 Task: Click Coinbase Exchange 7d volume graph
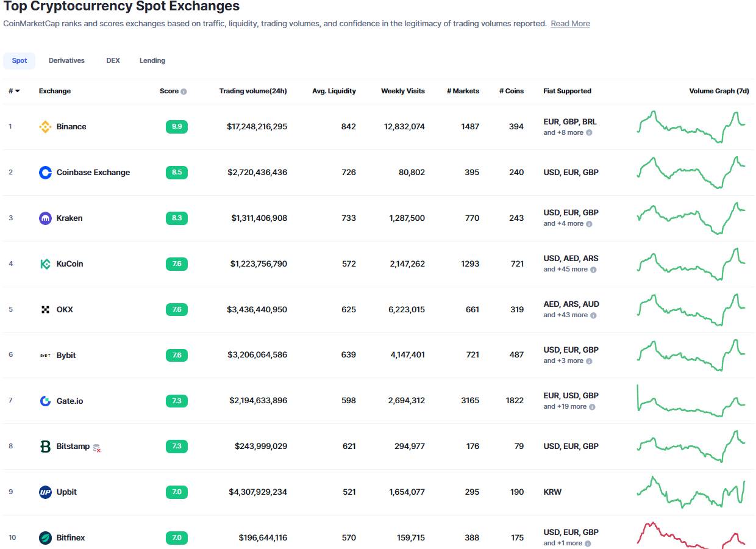click(691, 173)
